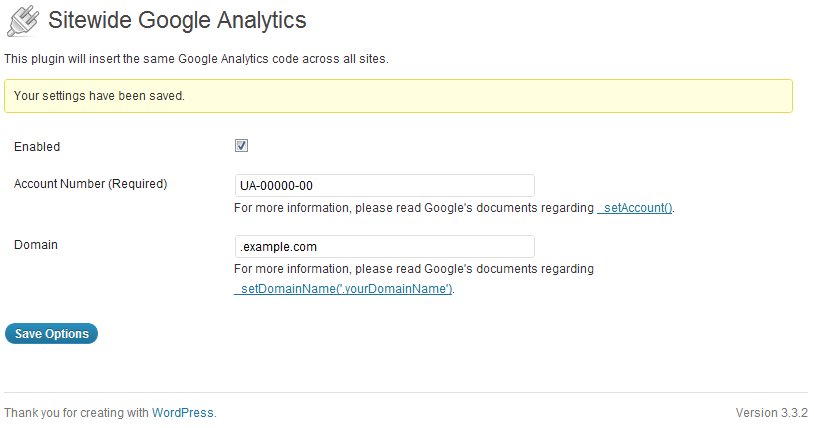Screen dimensions: 814x428
Task: Open the _setAccount() documentation link
Action: point(635,208)
